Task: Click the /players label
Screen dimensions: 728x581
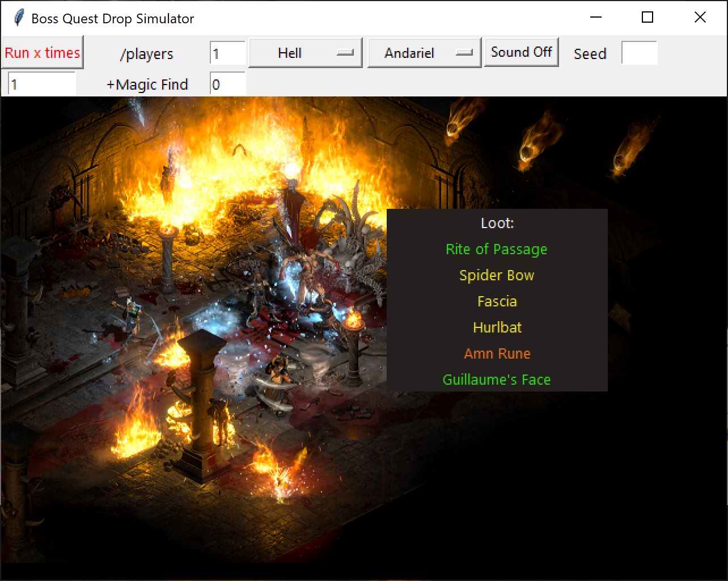Action: pyautogui.click(x=147, y=54)
